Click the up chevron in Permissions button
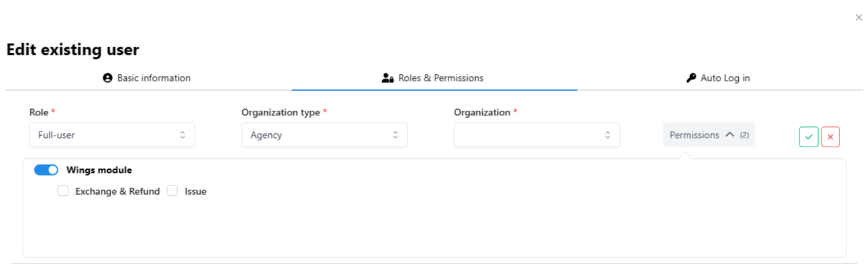 pos(730,134)
